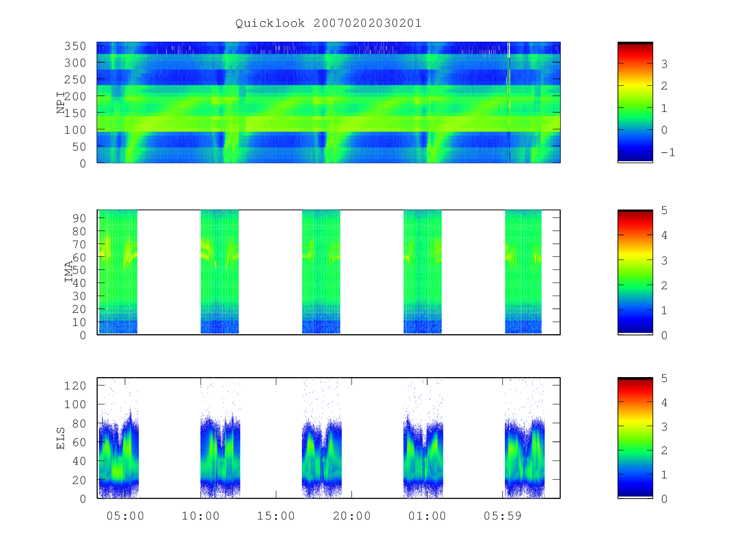Click the IMA axis label
Screen dimensions: 747x560
68,272
